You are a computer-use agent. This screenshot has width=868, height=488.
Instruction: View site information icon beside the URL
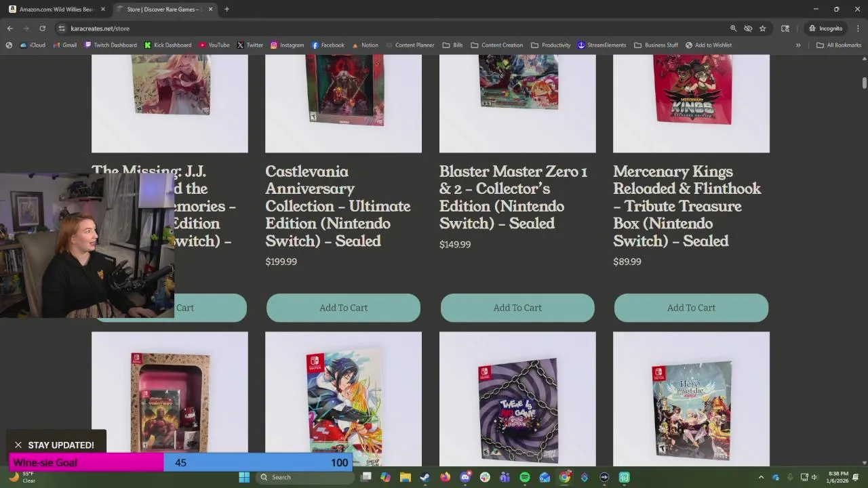[x=62, y=28]
